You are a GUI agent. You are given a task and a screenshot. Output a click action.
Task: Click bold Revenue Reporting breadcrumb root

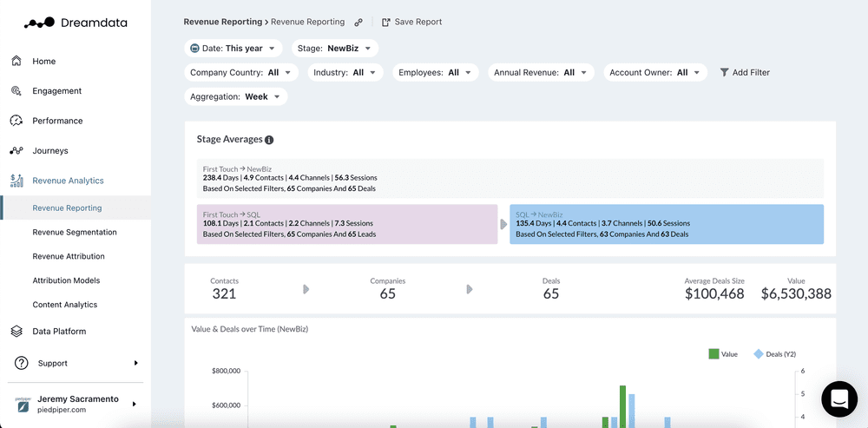(x=223, y=23)
